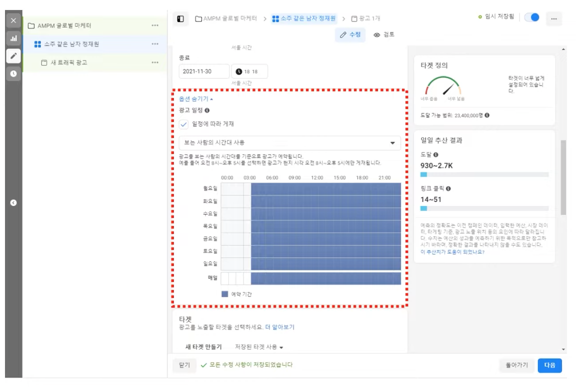The image size is (576, 392).
Task: Select the pencil edit icon in sidebar
Action: 13,55
